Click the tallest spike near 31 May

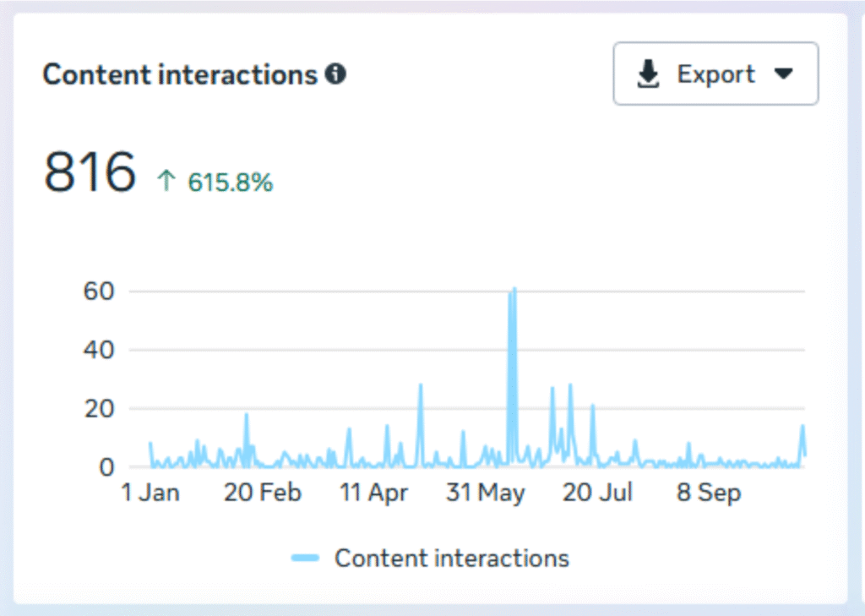tap(514, 298)
